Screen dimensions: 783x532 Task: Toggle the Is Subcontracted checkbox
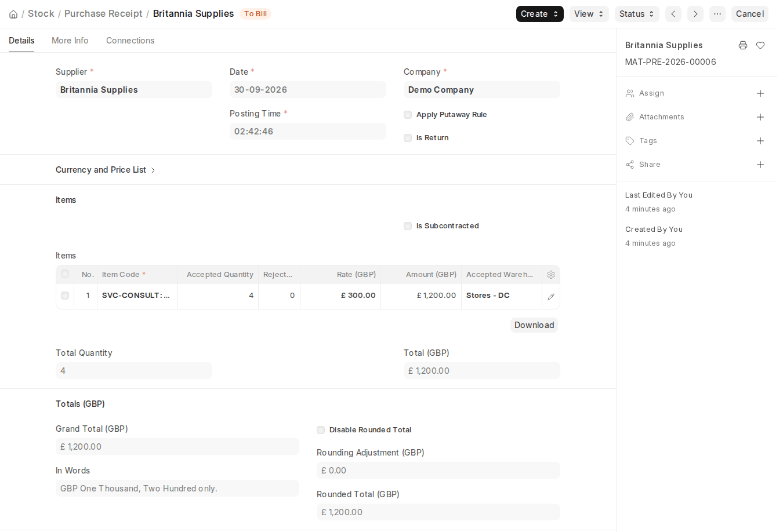(408, 226)
